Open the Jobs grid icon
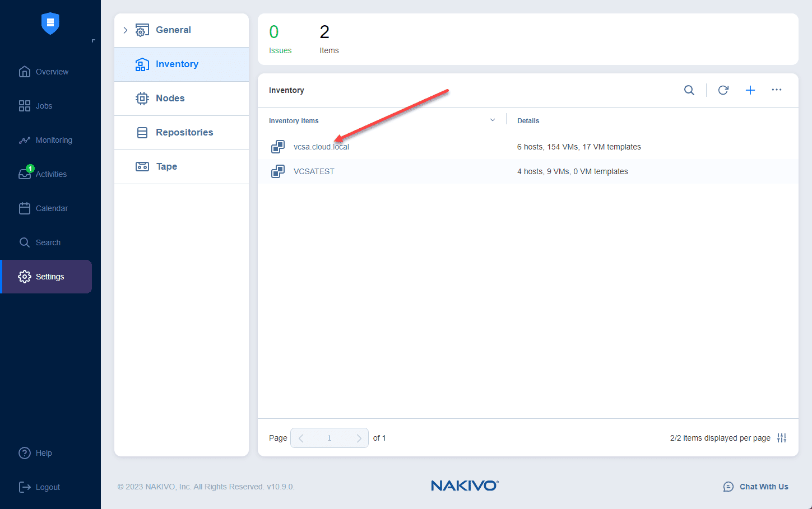The width and height of the screenshot is (812, 509). pos(25,106)
